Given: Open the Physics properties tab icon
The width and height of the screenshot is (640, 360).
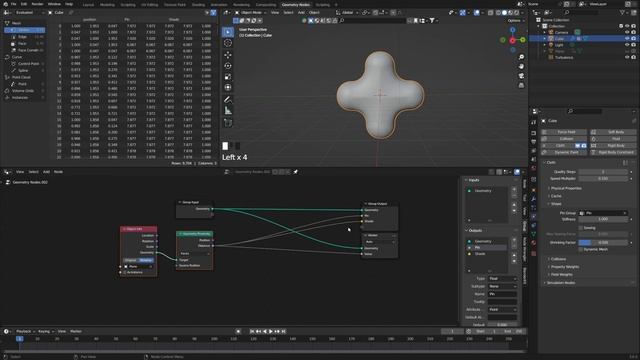Looking at the screenshot, I should click(533, 216).
